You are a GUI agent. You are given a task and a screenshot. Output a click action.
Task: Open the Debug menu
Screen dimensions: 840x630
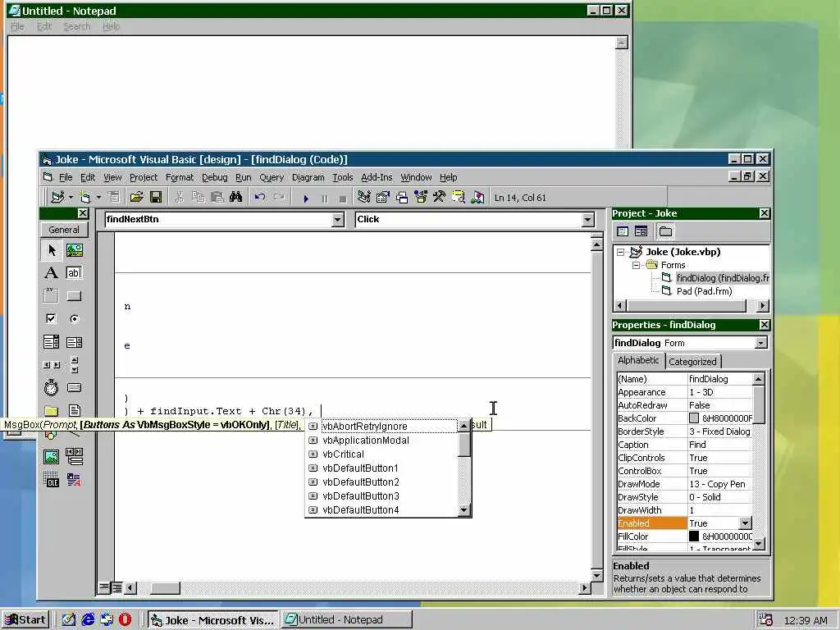tap(215, 177)
